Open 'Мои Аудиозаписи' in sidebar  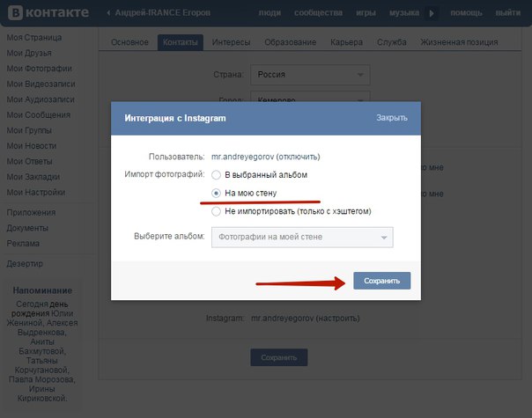tap(41, 99)
